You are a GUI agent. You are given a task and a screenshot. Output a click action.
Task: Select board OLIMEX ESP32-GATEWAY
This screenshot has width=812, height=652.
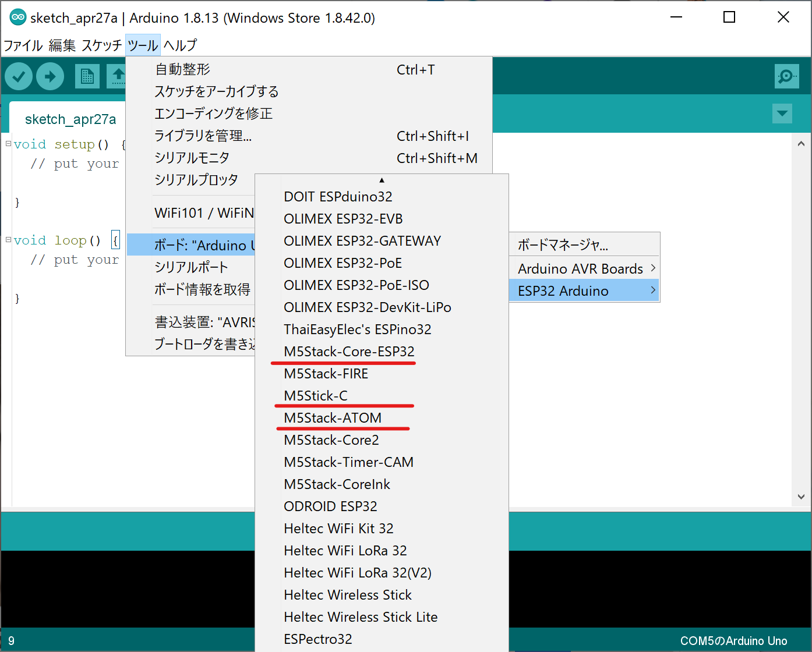[382, 241]
